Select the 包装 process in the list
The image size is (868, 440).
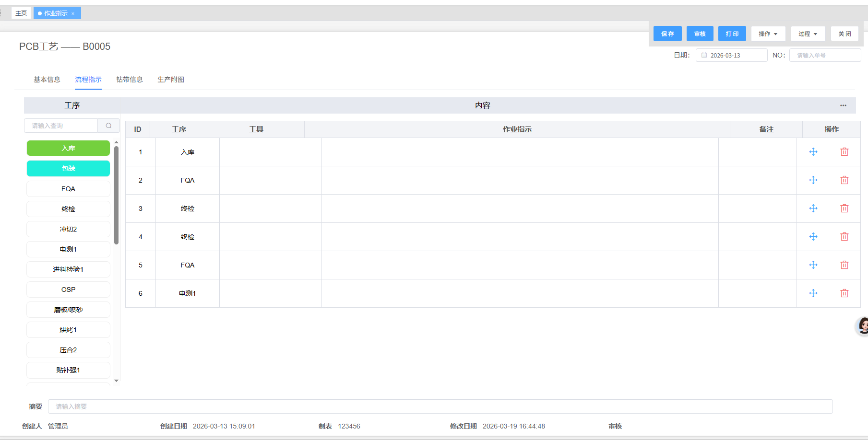pos(68,169)
